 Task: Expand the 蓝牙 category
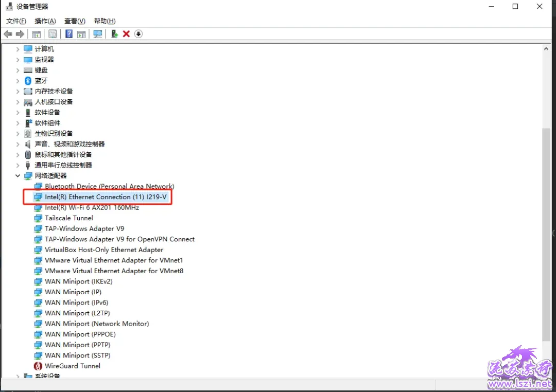point(18,81)
